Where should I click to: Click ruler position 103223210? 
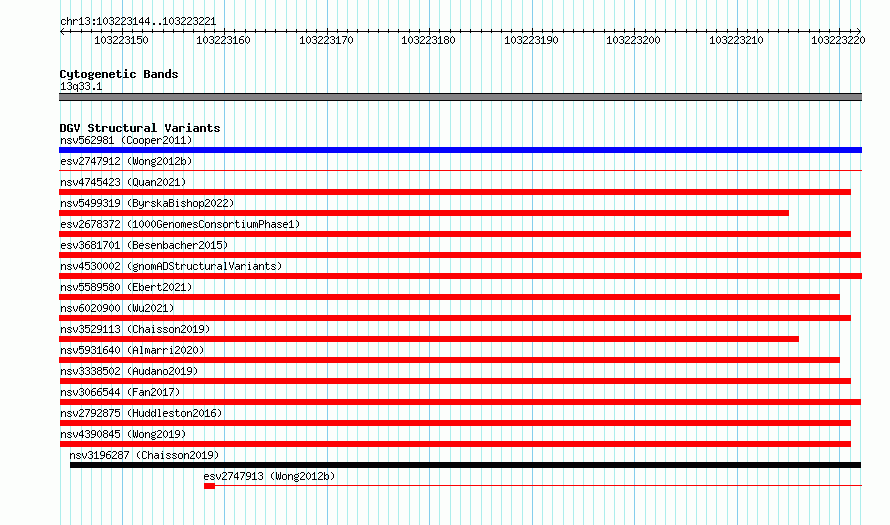[736, 40]
